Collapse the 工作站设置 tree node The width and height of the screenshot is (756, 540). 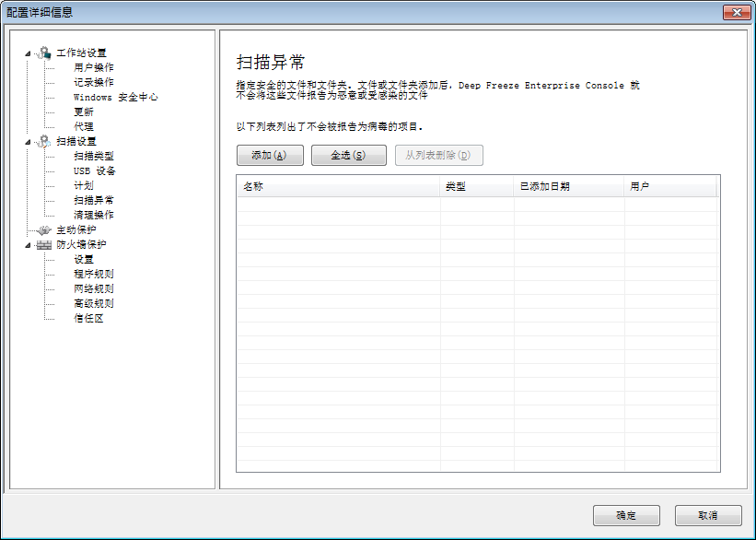(x=29, y=53)
